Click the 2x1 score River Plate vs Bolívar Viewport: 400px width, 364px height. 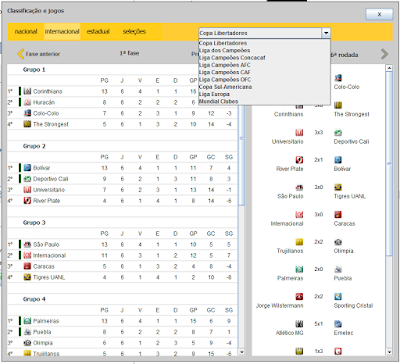click(x=319, y=160)
